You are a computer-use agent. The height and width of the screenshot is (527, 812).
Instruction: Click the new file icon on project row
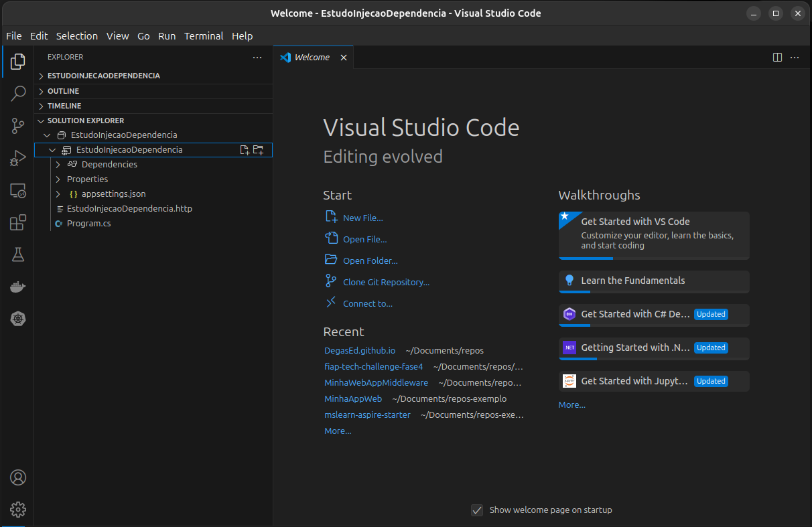click(x=245, y=150)
